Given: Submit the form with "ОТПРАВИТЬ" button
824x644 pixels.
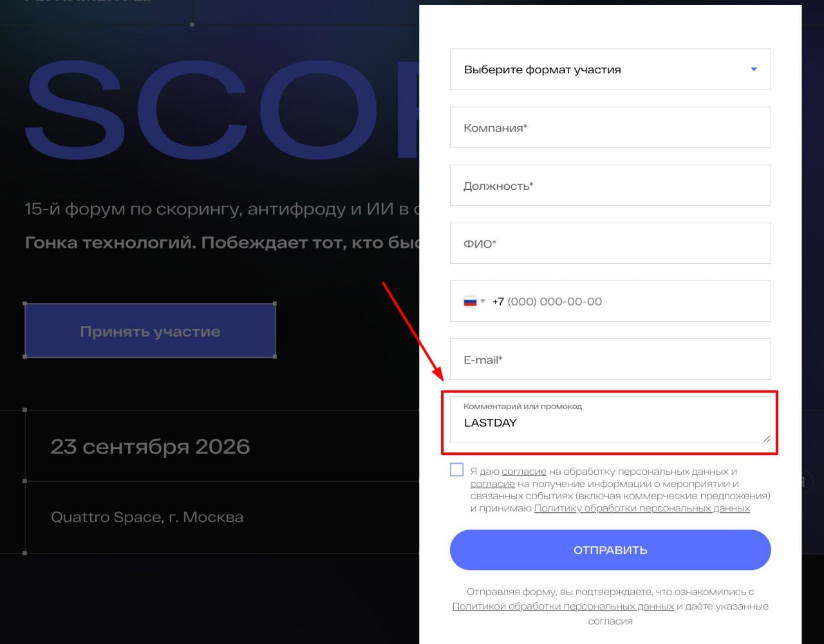Looking at the screenshot, I should (x=610, y=550).
